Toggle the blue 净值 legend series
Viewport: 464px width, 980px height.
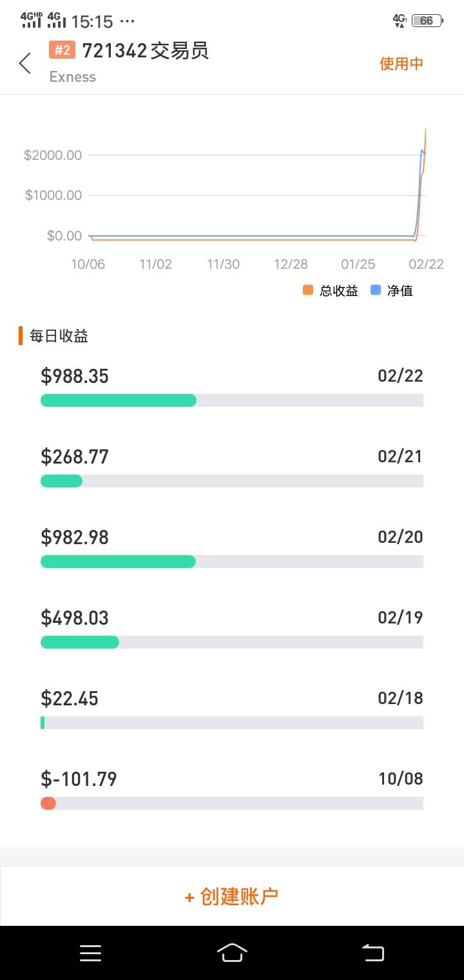392,291
